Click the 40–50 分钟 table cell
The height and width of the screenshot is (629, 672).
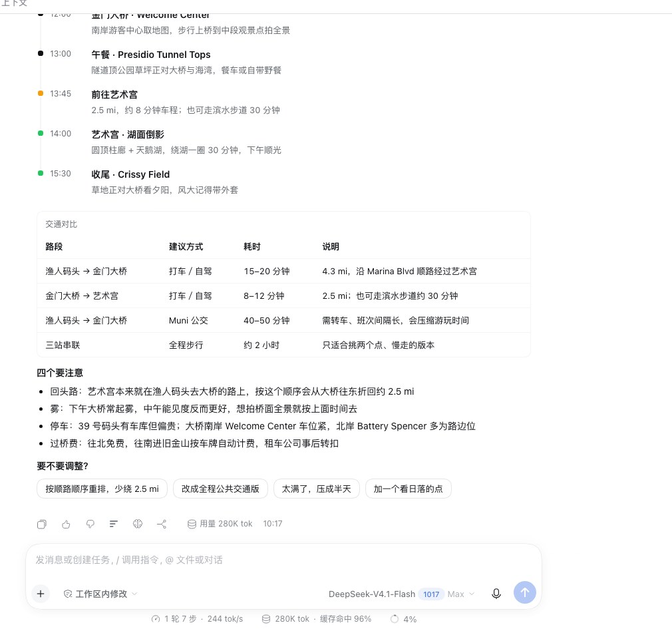point(267,321)
